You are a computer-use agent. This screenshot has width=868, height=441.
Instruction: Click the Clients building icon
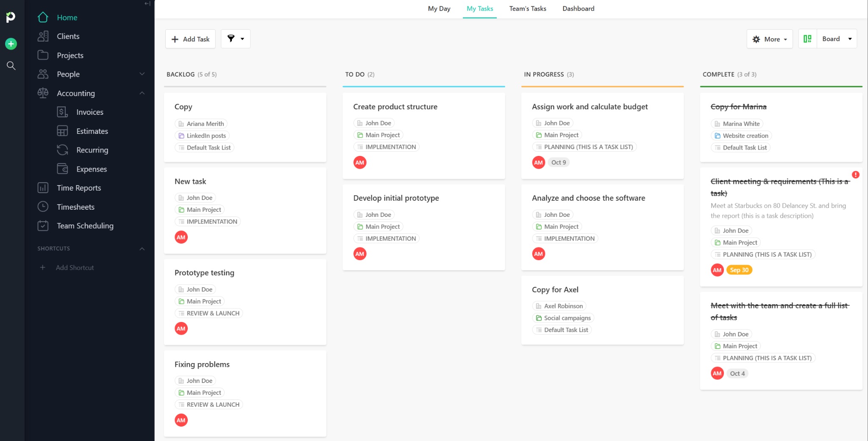coord(43,36)
